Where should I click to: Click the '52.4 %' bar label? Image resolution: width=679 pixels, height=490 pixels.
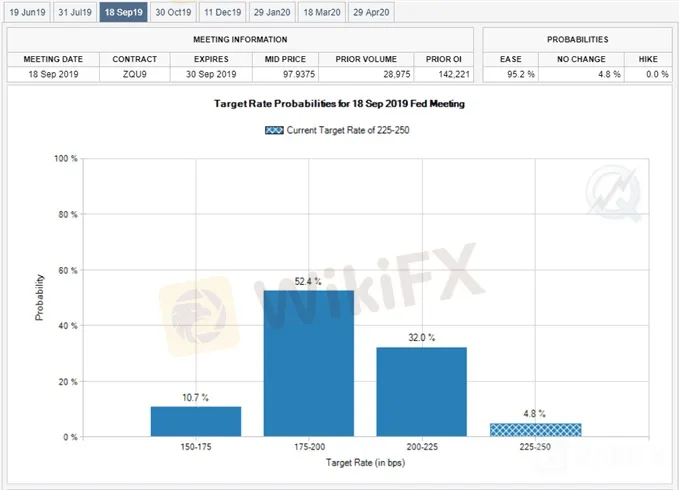click(x=308, y=282)
